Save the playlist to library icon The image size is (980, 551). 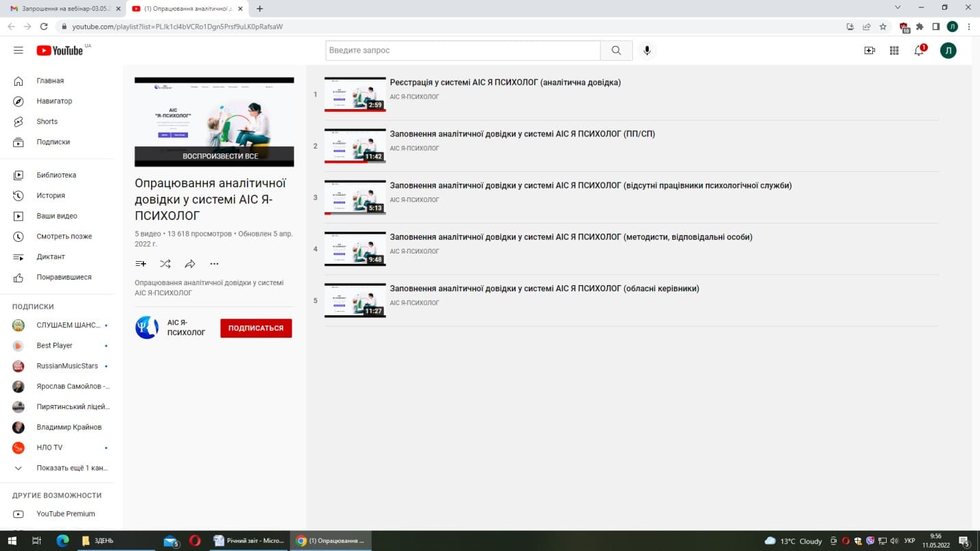[141, 264]
